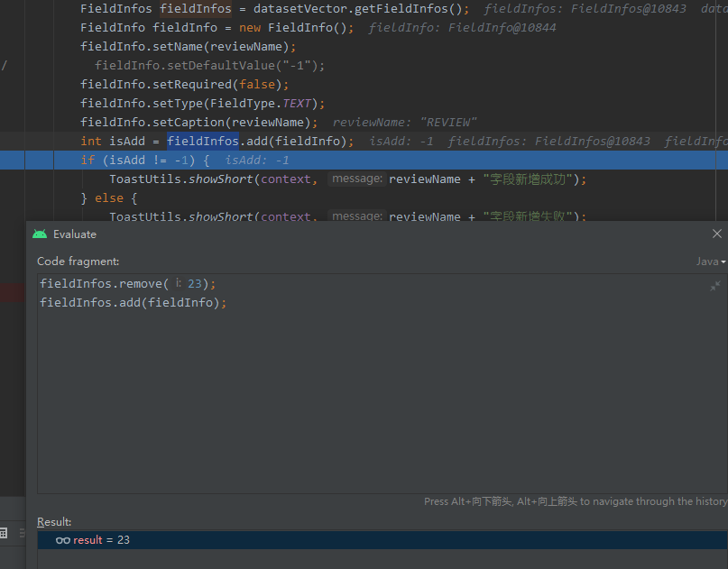The height and width of the screenshot is (569, 728).
Task: Click the fieldInfos.add(fieldInfo) fragment line
Action: (x=134, y=303)
